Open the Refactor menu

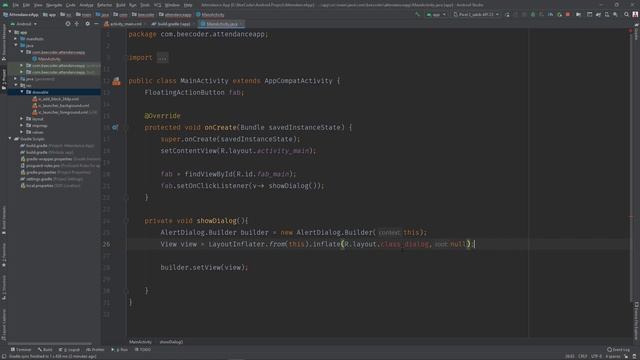click(104, 5)
